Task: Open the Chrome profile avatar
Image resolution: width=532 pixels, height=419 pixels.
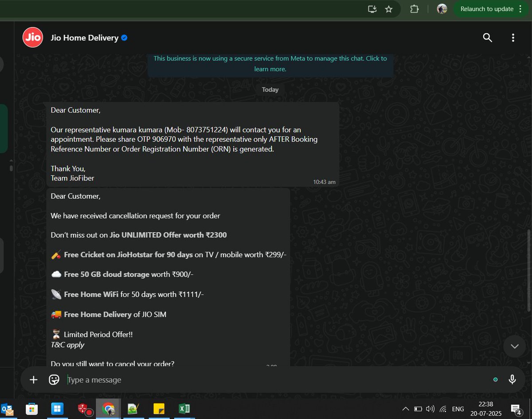Action: pos(442,9)
